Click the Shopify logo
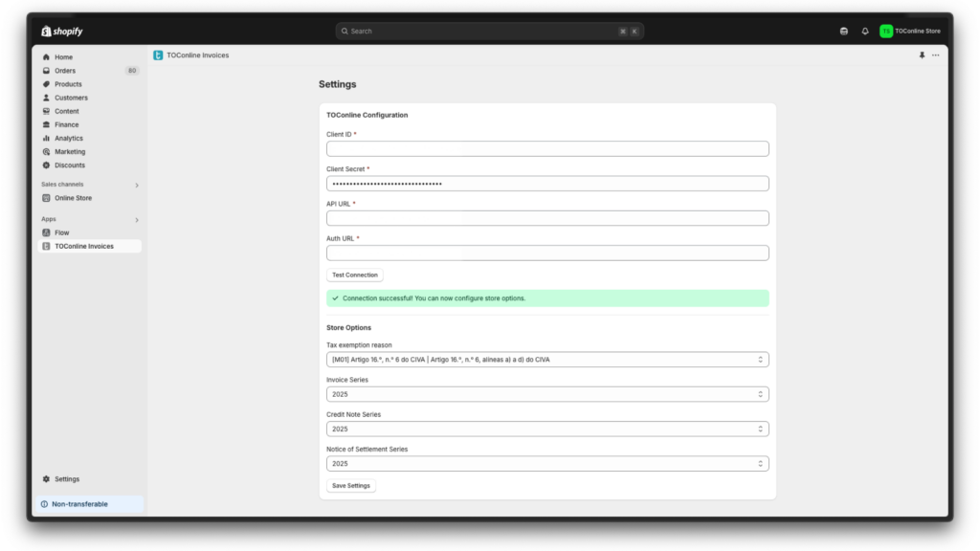Image resolution: width=980 pixels, height=551 pixels. 62,32
